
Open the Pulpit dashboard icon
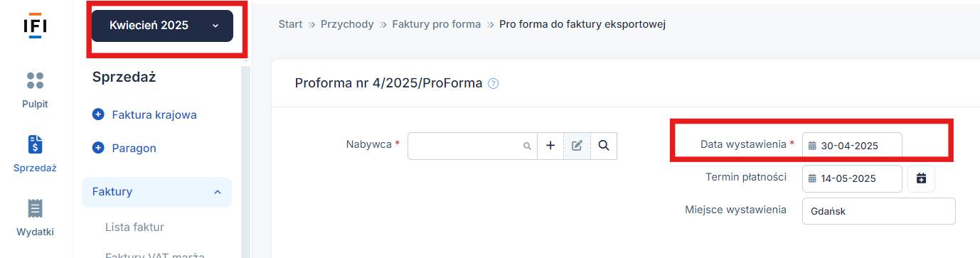click(x=36, y=80)
